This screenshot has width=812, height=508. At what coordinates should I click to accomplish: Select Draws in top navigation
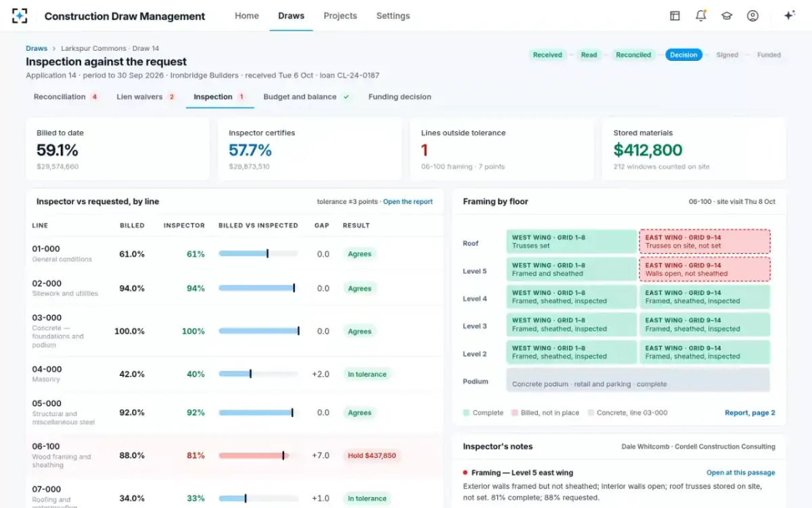[x=291, y=16]
